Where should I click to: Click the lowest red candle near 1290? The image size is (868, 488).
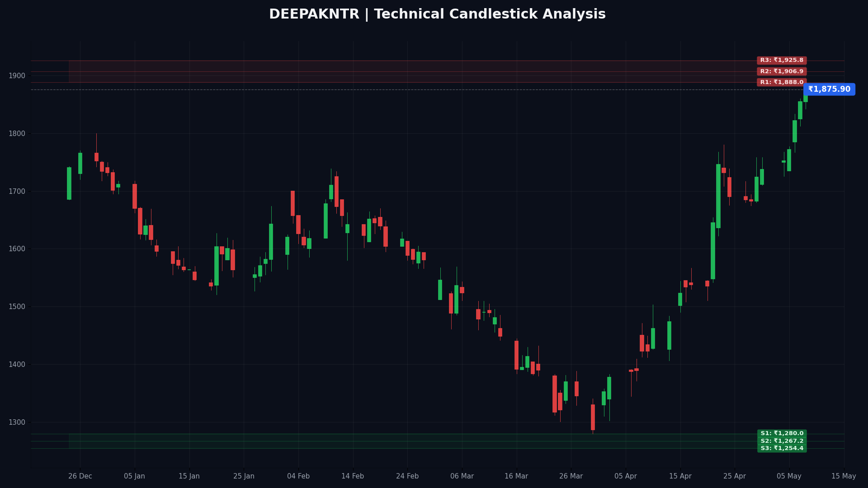pos(593,417)
